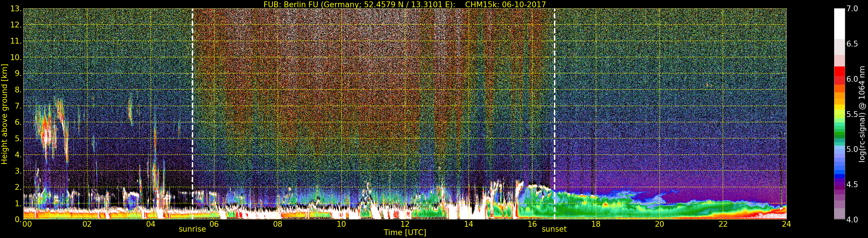
Task: Click the time axis tick label "02"
Action: [x=87, y=224]
